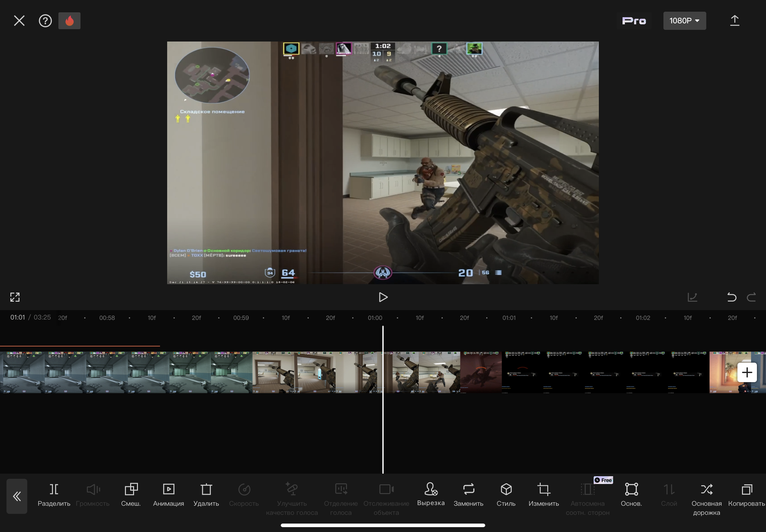766x532 pixels.
Task: Open the Анимация animation tool
Action: (x=168, y=495)
